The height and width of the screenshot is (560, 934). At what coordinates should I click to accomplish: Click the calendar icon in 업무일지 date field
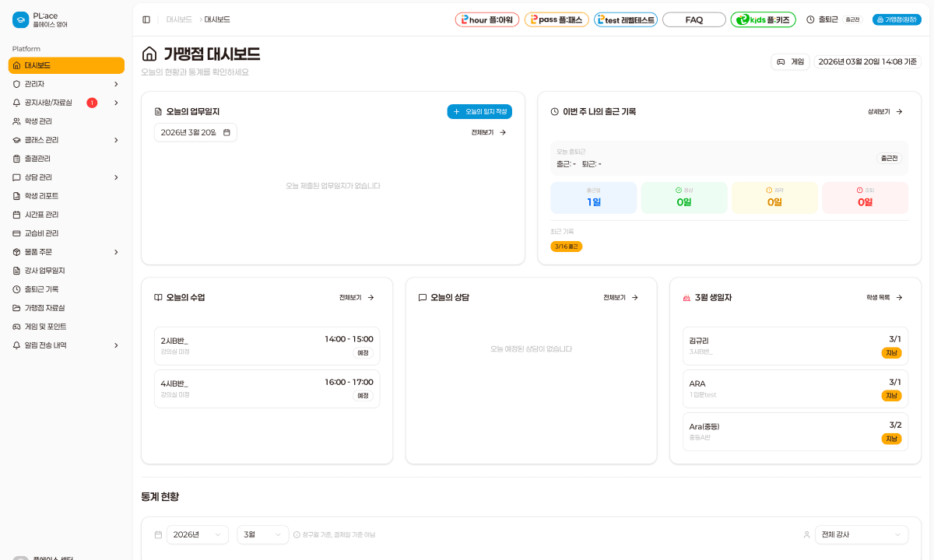click(x=226, y=132)
